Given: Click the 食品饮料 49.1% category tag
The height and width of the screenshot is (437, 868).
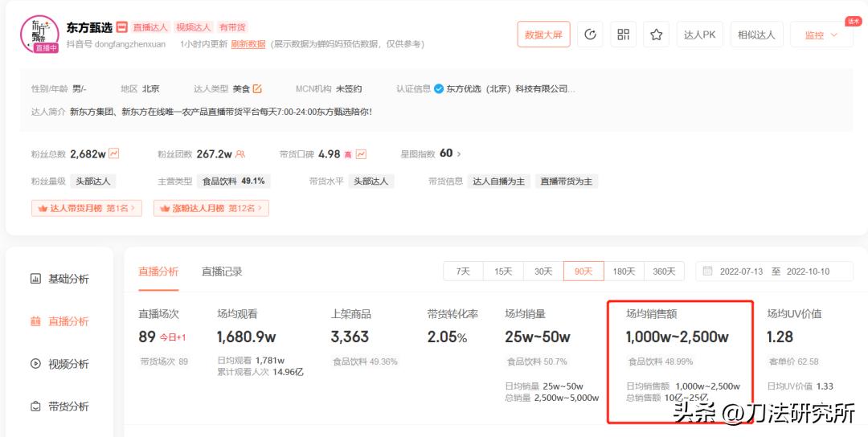Looking at the screenshot, I should 234,181.
